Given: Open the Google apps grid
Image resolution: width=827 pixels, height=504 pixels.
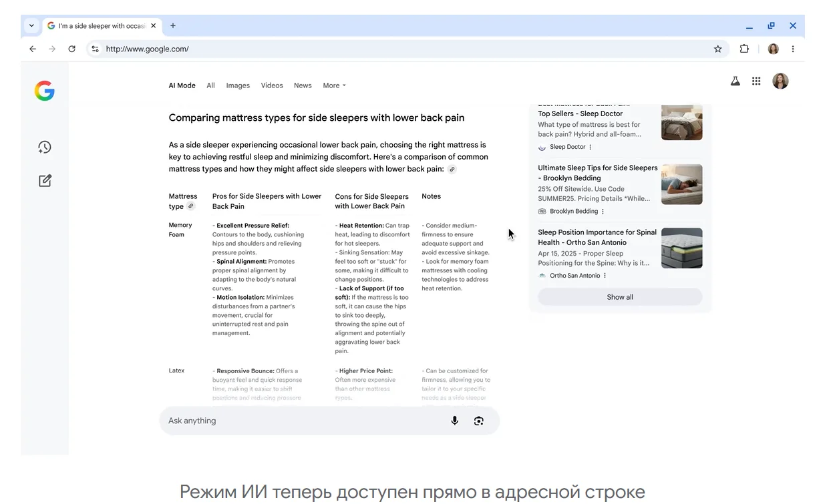Looking at the screenshot, I should click(x=756, y=81).
